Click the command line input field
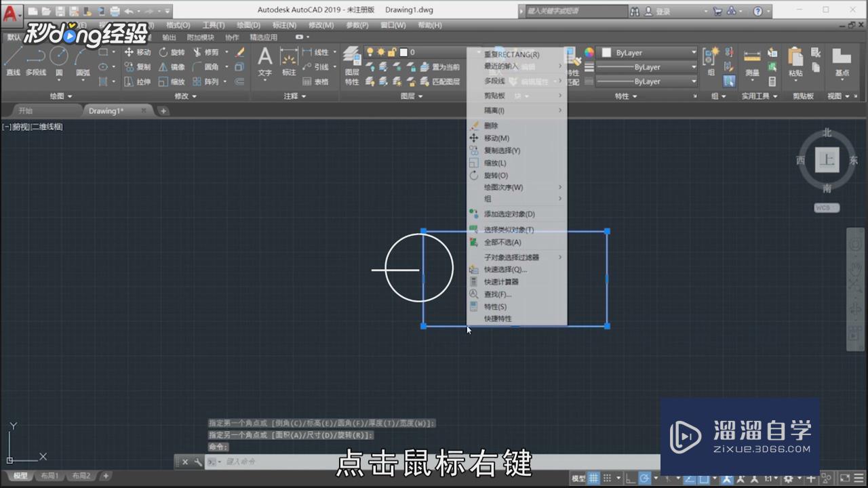The height and width of the screenshot is (488, 868). tap(434, 462)
